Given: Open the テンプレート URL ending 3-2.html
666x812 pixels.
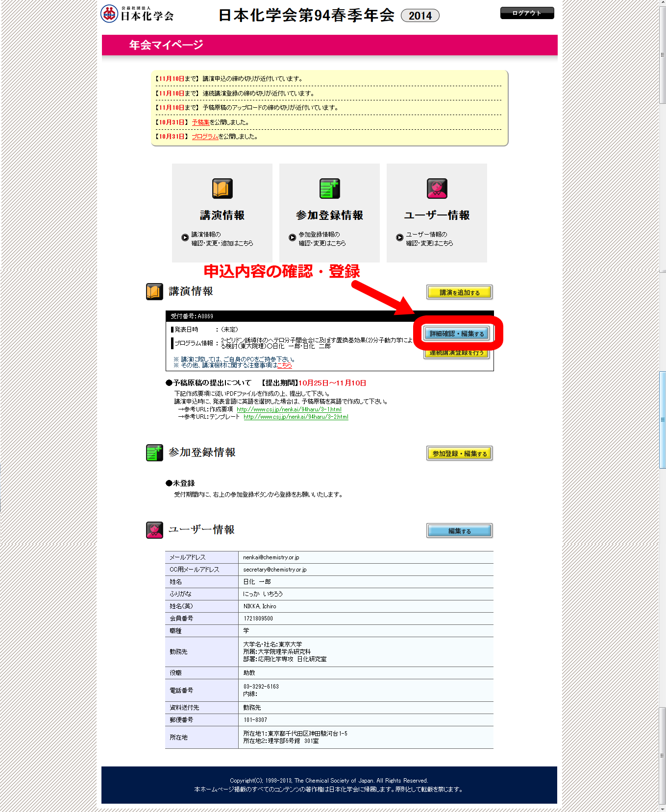Looking at the screenshot, I should click(x=296, y=417).
